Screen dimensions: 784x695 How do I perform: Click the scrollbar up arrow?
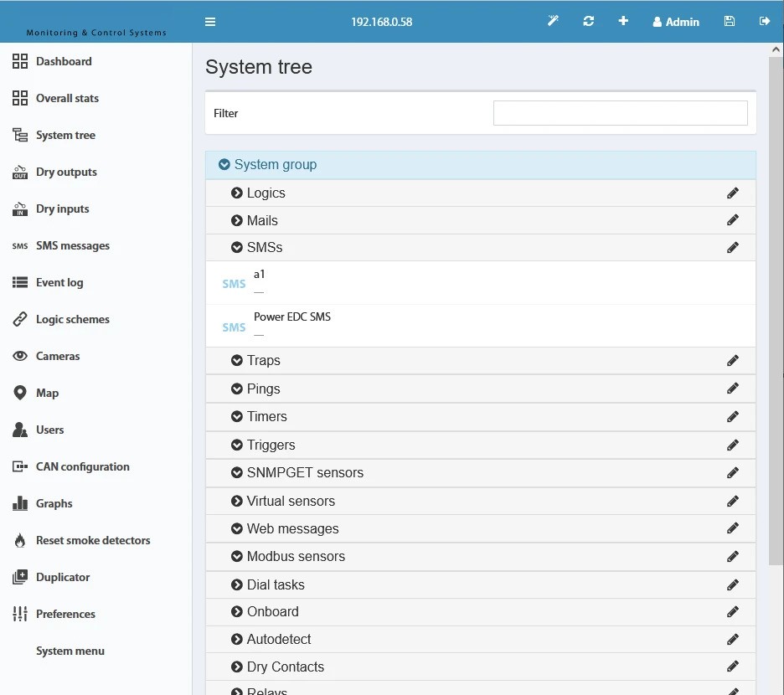[x=776, y=49]
